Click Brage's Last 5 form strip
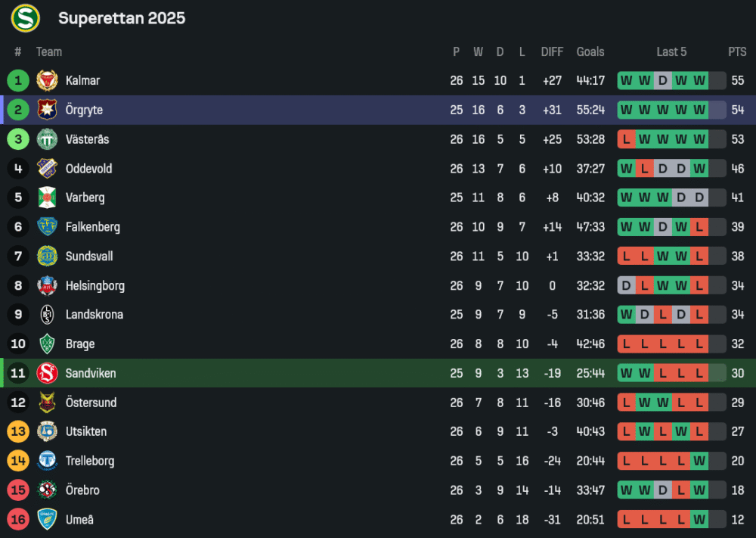This screenshot has height=538, width=756. (x=671, y=344)
